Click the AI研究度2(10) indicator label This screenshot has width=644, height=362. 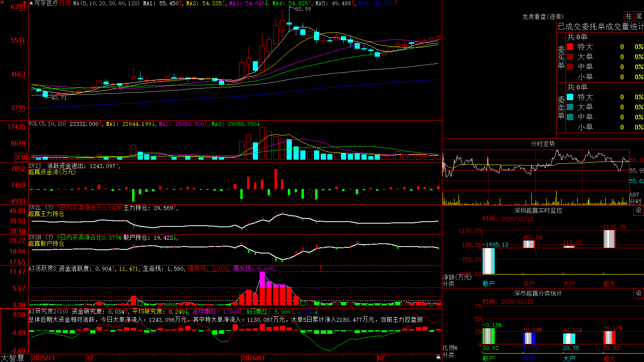coord(48,312)
